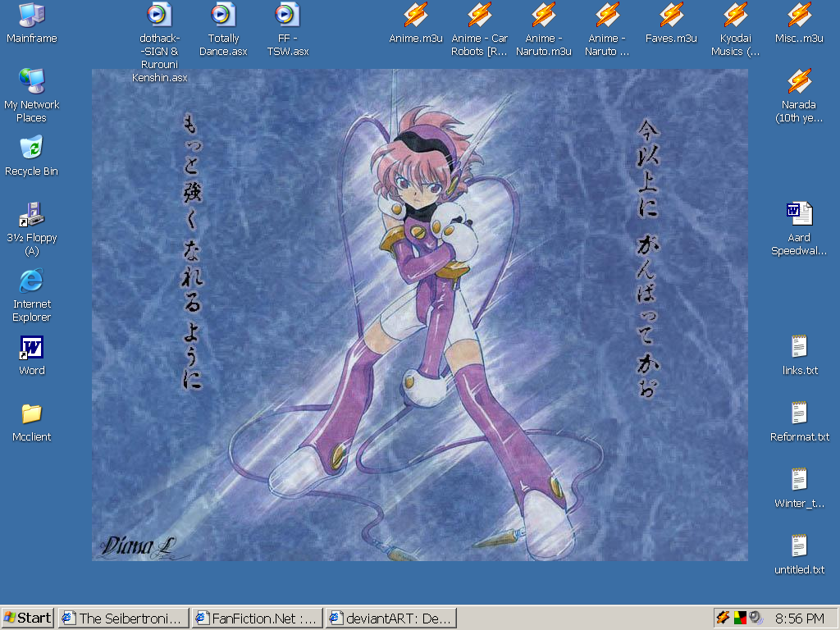Image resolution: width=840 pixels, height=630 pixels.
Task: Click the Internet Explorer desktop icon
Action: 32,281
